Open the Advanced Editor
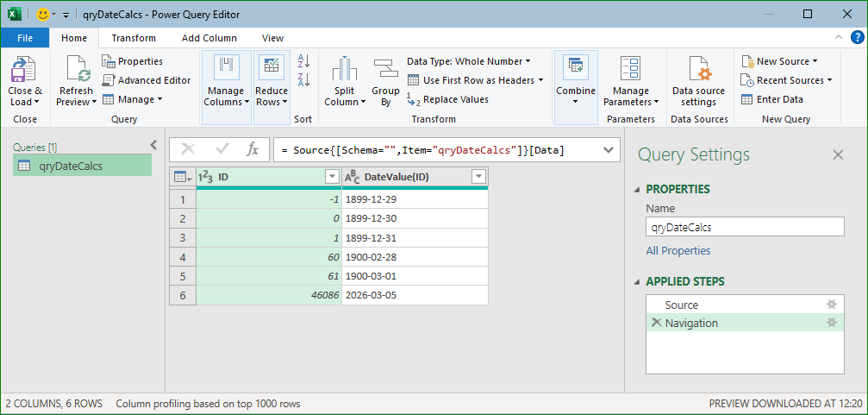The width and height of the screenshot is (868, 415). click(147, 80)
